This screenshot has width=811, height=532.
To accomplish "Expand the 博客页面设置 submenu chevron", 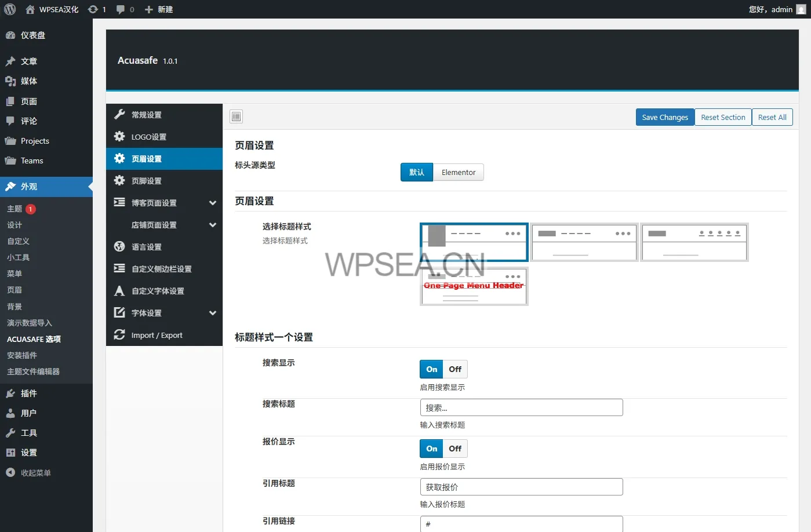I will [213, 203].
